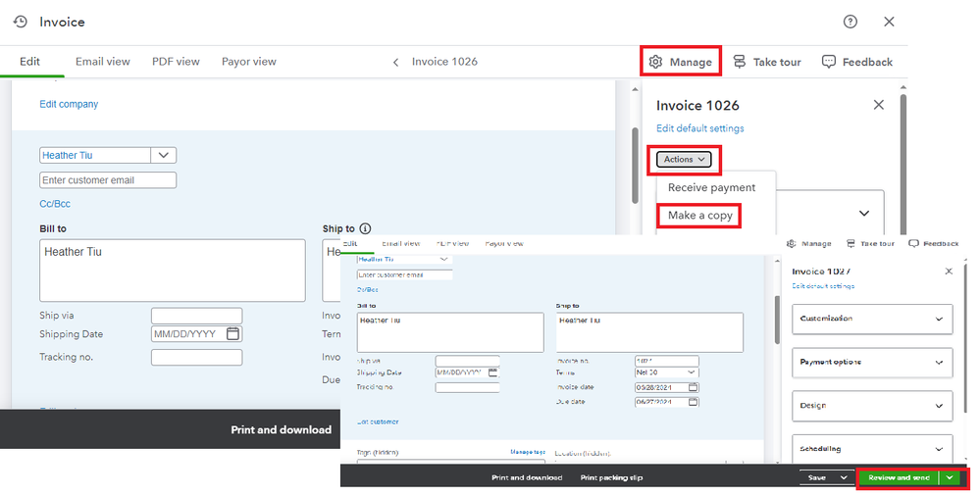Click Review and send button
The height and width of the screenshot is (496, 980).
(899, 478)
